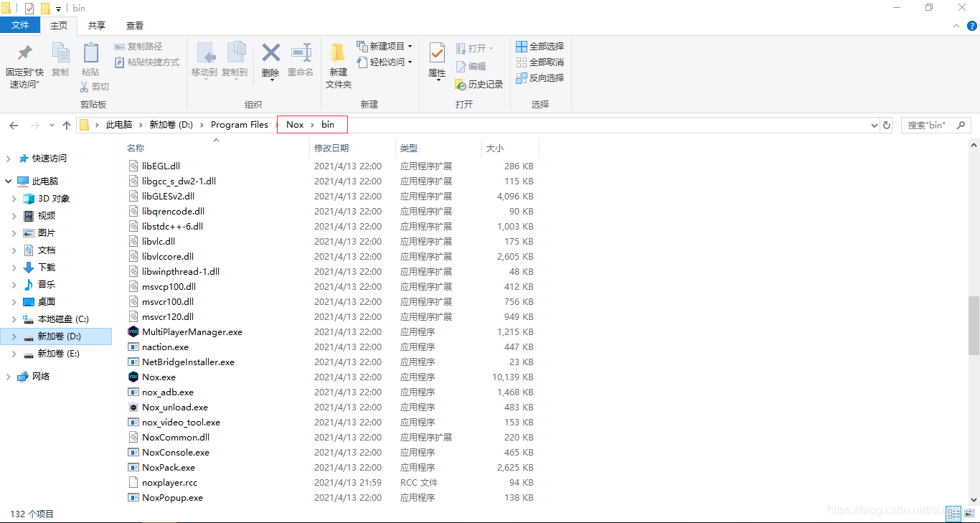Image resolution: width=980 pixels, height=523 pixels.
Task: Create a new folder from the ribbon
Action: click(x=339, y=65)
